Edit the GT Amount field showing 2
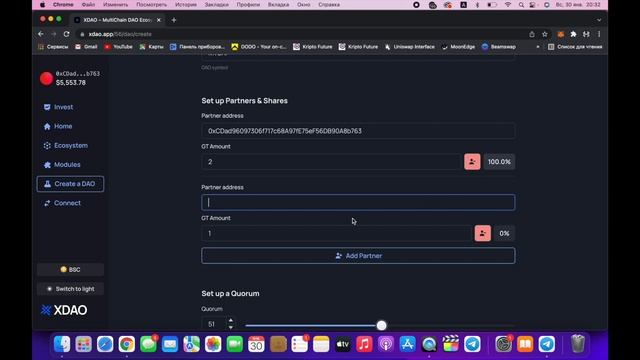This screenshot has width=640, height=360. [x=331, y=162]
